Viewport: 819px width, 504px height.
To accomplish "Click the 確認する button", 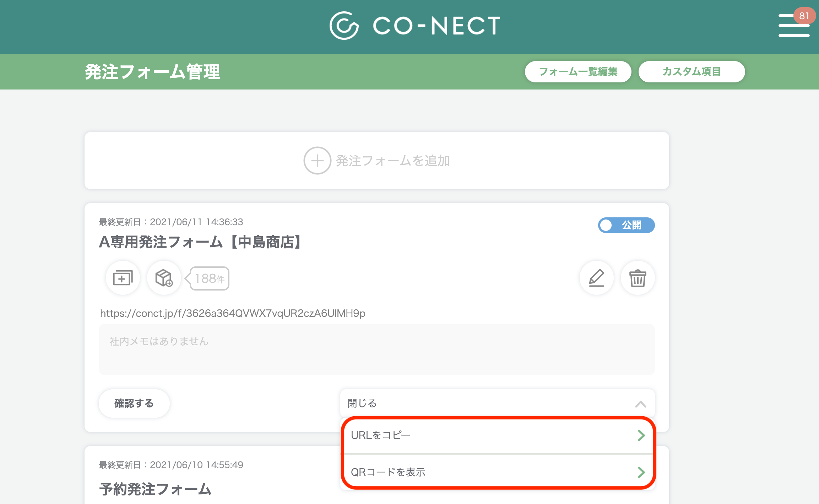I will pyautogui.click(x=134, y=403).
